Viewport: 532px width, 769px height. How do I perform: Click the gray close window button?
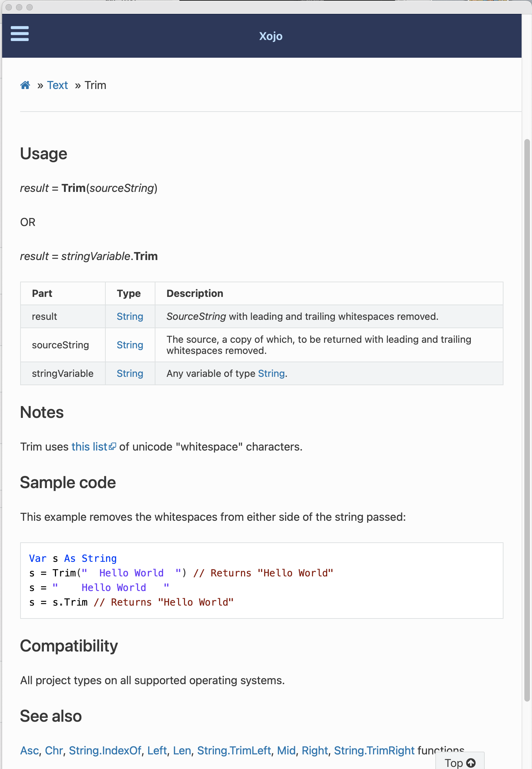[9, 7]
